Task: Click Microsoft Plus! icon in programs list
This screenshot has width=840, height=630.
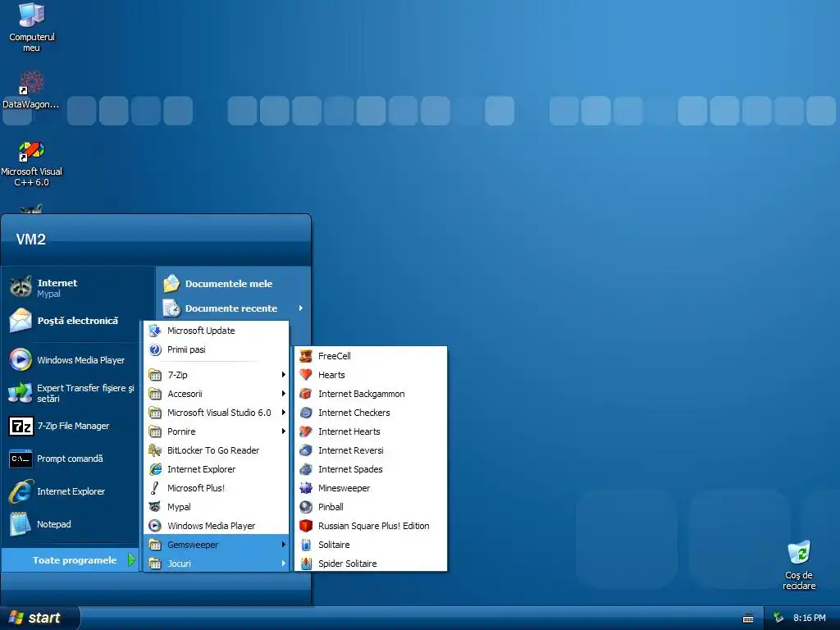Action: pyautogui.click(x=155, y=488)
